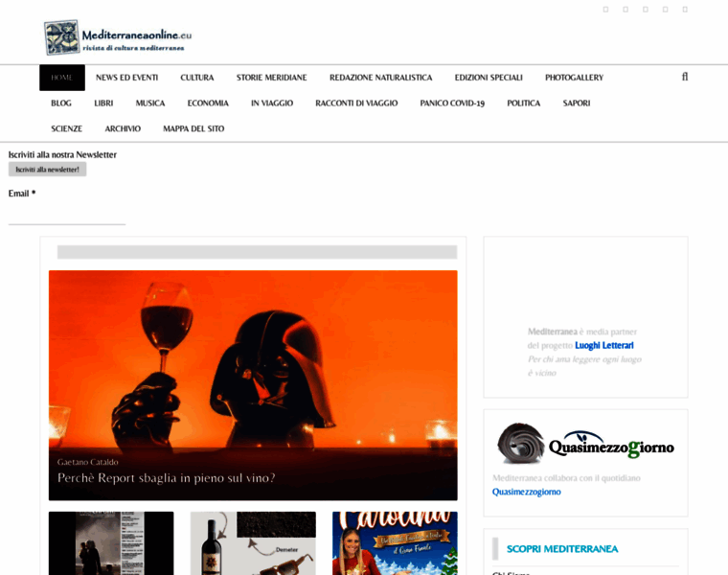
Task: Click the search icon in the navigation bar
Action: [x=685, y=77]
